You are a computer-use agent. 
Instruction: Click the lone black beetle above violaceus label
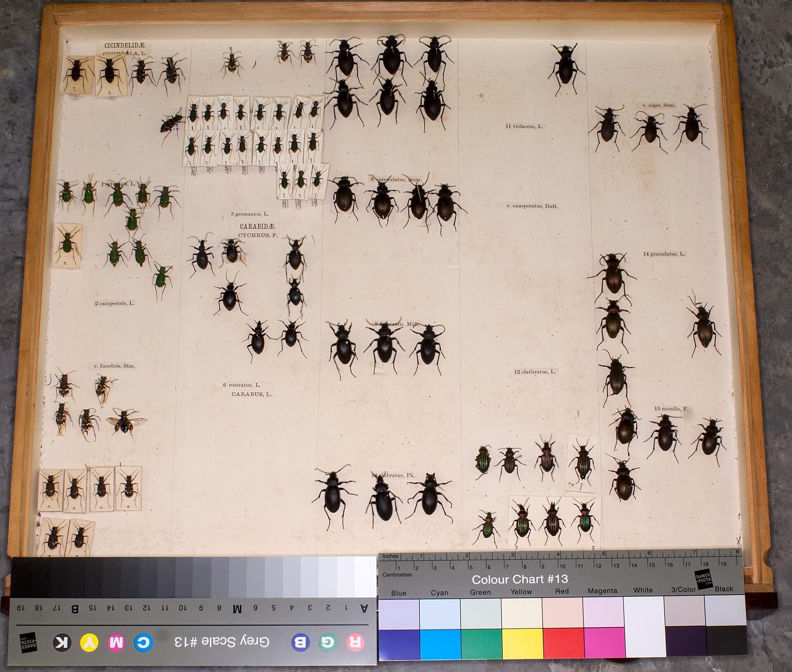(566, 69)
